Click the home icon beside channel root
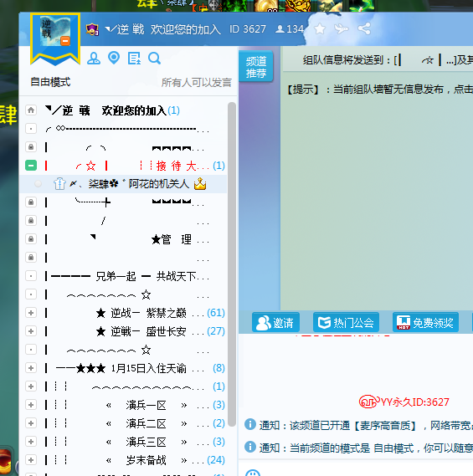This screenshot has width=473, height=476. [31, 110]
